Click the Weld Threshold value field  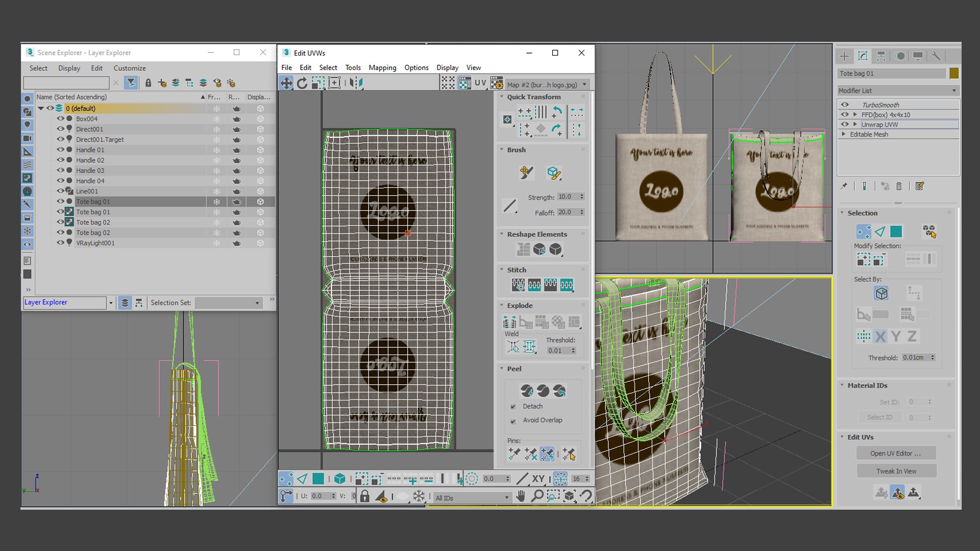click(x=558, y=350)
